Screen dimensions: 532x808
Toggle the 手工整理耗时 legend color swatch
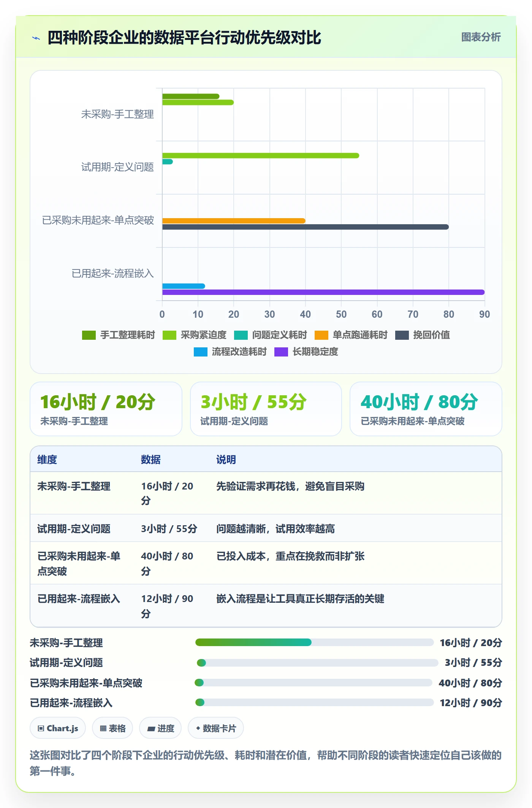point(89,335)
